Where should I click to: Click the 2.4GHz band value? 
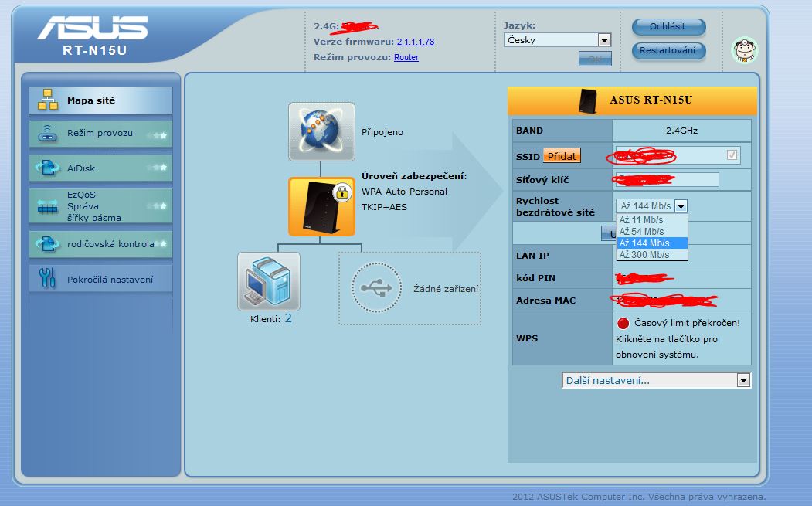[681, 131]
